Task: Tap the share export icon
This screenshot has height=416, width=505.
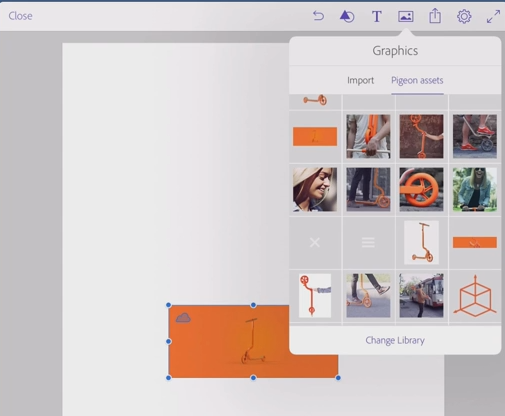Action: coord(435,16)
